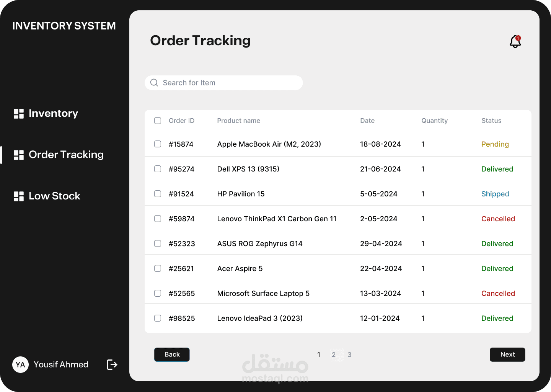
Task: Go to page 2
Action: tap(334, 355)
